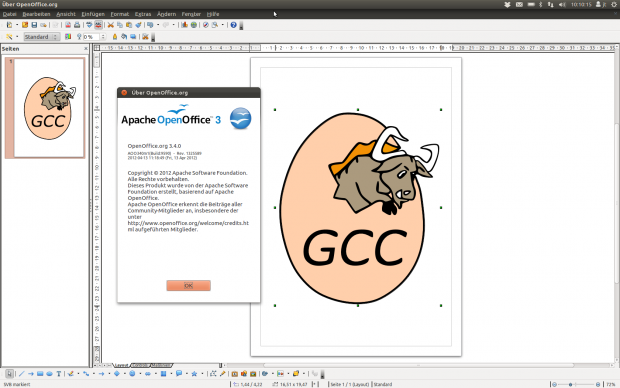The height and width of the screenshot is (388, 620).
Task: Open the Extras menu
Action: [143, 14]
